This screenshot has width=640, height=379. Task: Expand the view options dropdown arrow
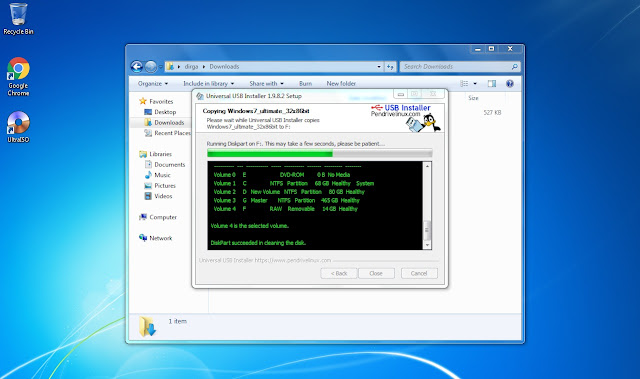click(x=475, y=83)
